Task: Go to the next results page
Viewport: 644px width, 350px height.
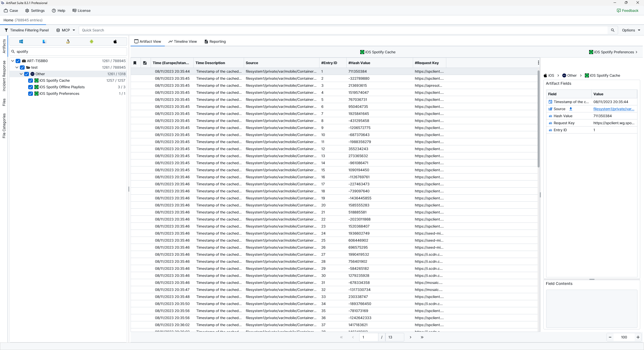Action: pos(411,337)
